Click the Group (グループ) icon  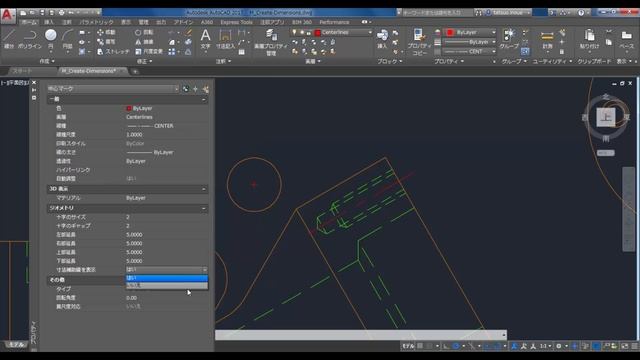click(x=509, y=39)
